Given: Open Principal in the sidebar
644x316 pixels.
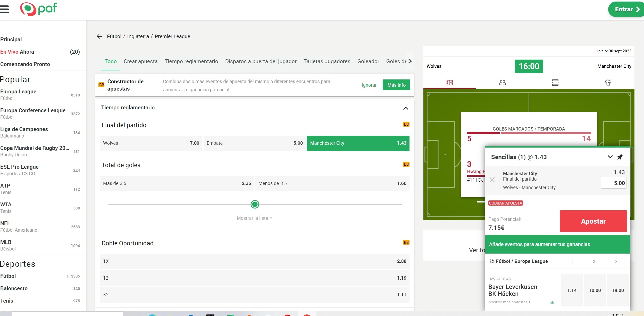Looking at the screenshot, I should 11,39.
